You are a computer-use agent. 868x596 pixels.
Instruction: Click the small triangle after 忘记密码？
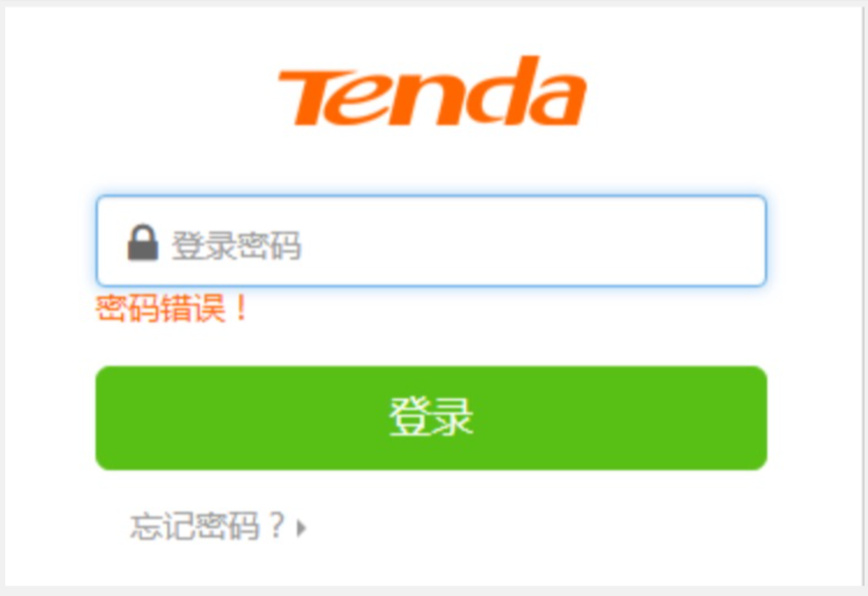pyautogui.click(x=301, y=528)
